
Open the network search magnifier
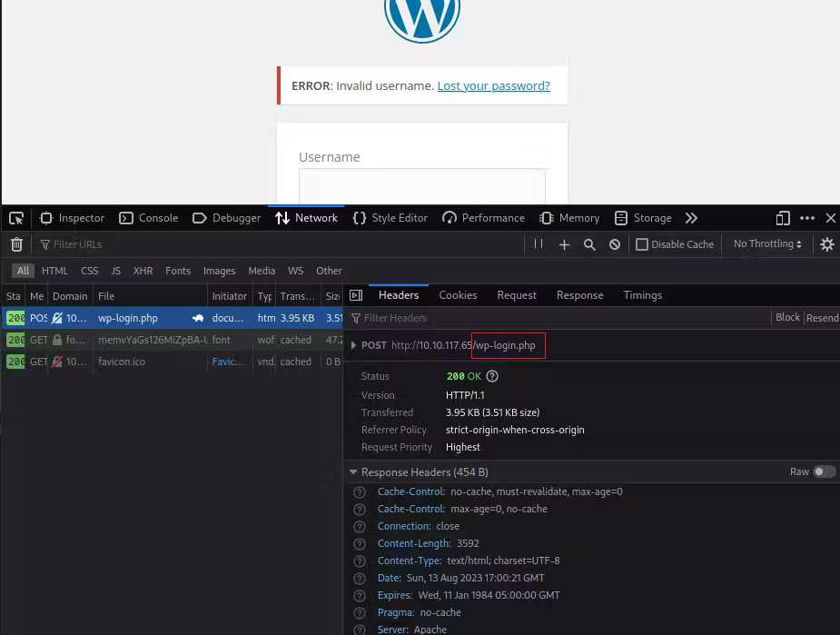pos(589,245)
